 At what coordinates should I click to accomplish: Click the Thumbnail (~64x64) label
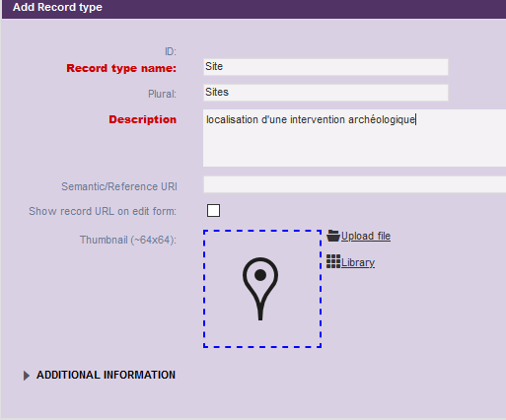click(x=128, y=240)
